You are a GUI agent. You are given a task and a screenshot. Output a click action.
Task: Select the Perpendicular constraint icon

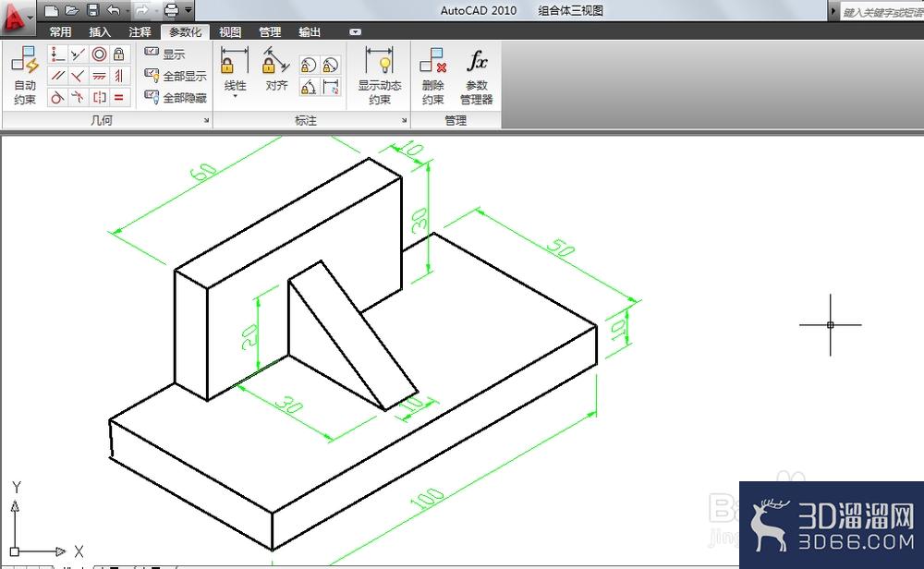(78, 76)
